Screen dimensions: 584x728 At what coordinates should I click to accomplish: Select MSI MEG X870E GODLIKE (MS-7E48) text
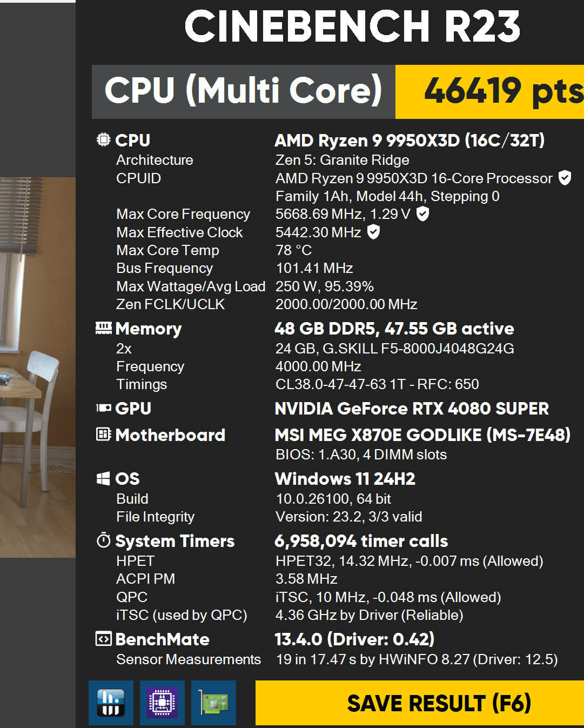click(422, 435)
